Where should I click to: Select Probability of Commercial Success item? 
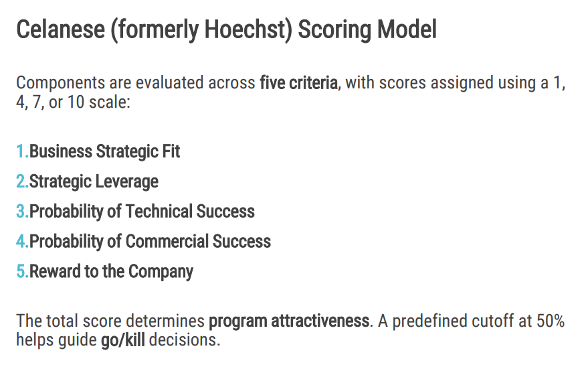tap(150, 241)
